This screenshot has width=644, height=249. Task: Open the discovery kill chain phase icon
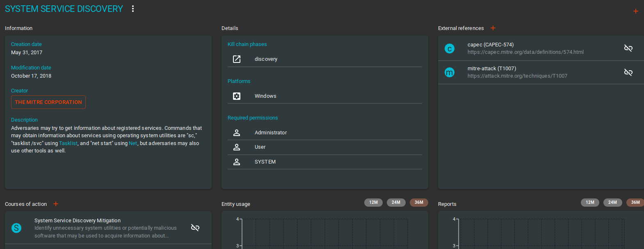(237, 59)
